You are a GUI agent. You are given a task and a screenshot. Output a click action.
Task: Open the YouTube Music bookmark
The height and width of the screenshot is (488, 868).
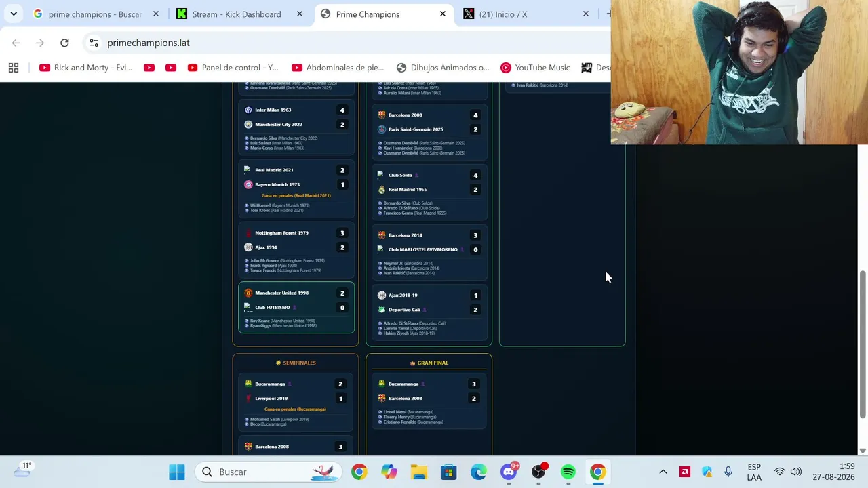click(535, 68)
